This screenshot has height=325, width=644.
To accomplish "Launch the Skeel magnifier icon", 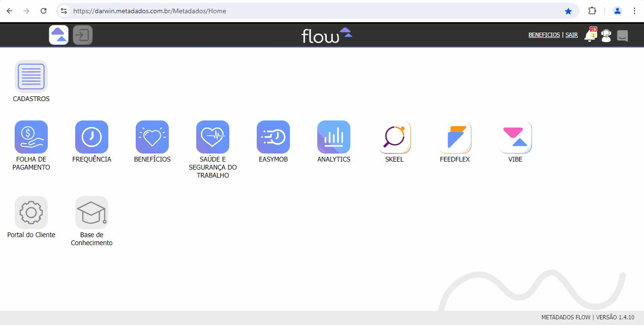I will click(x=394, y=137).
